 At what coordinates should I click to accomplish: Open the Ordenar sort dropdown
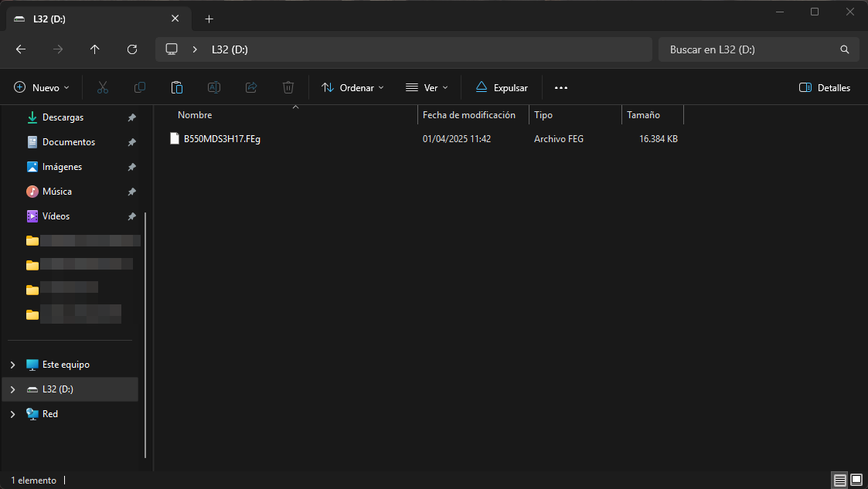352,88
